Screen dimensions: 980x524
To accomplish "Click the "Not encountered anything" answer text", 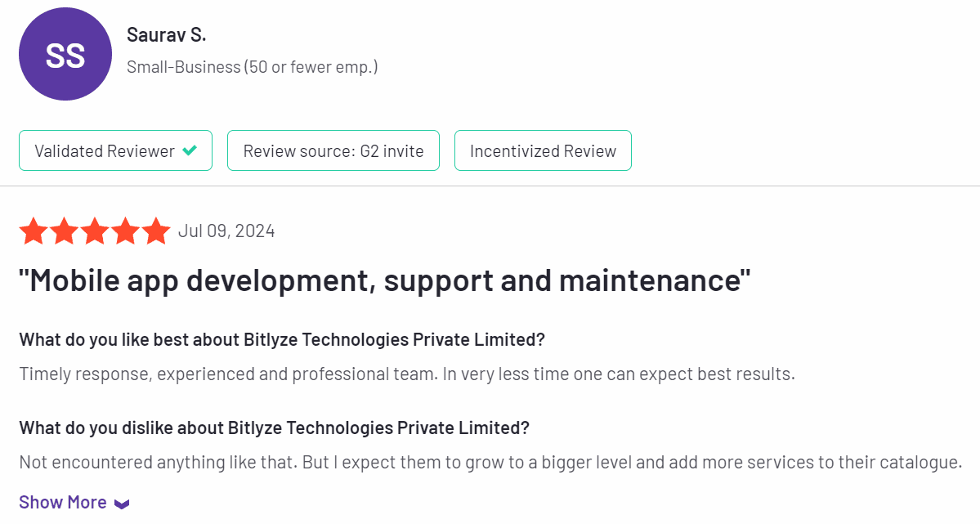I will (x=490, y=462).
